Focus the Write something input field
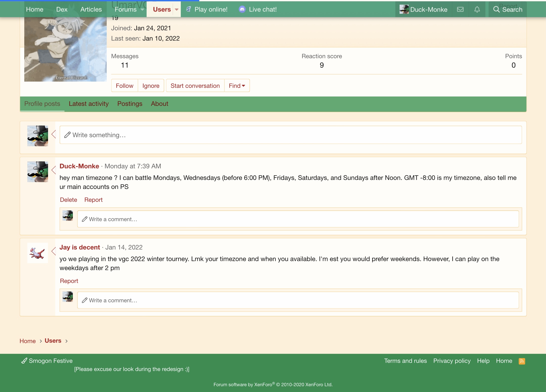The width and height of the screenshot is (546, 392). 290,135
